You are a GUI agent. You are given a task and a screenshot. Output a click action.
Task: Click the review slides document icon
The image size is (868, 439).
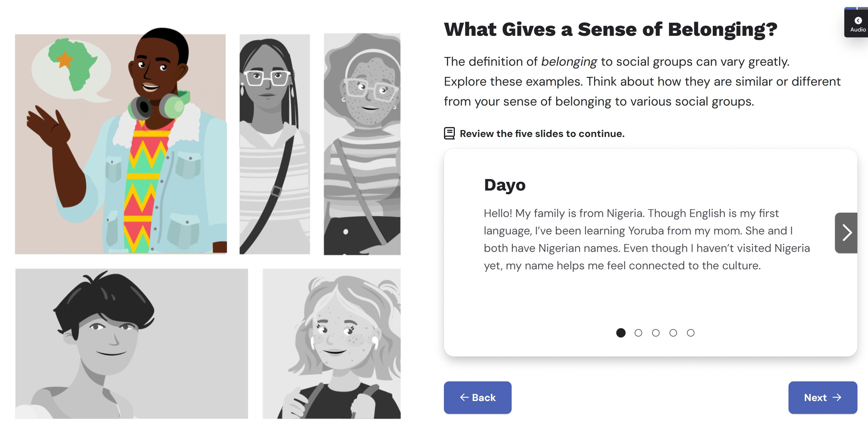coord(449,133)
